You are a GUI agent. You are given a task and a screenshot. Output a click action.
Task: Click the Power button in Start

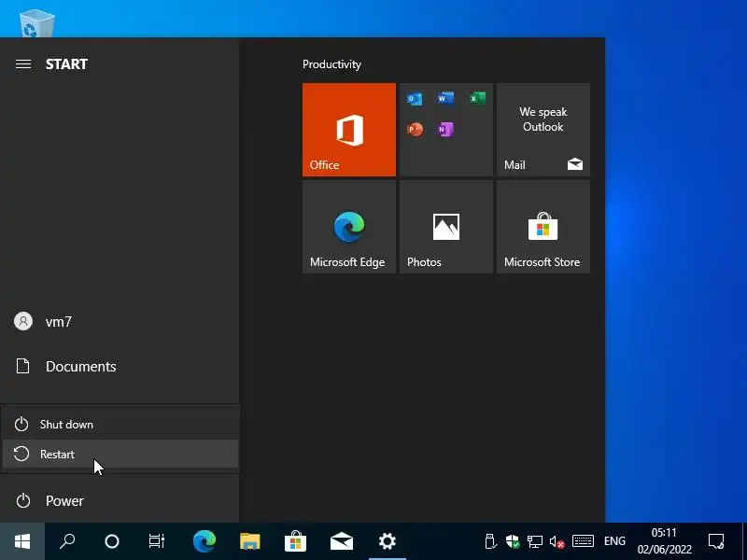[x=120, y=500]
